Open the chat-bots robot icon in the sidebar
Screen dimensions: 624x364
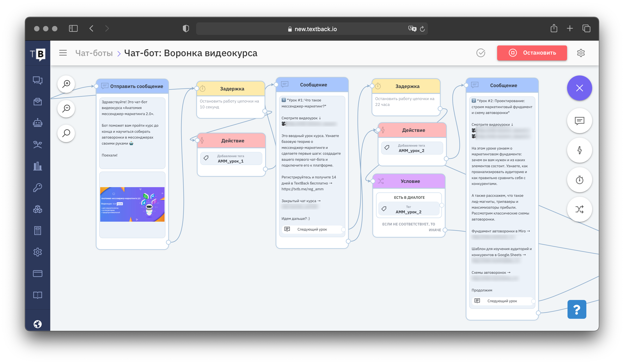(x=38, y=123)
